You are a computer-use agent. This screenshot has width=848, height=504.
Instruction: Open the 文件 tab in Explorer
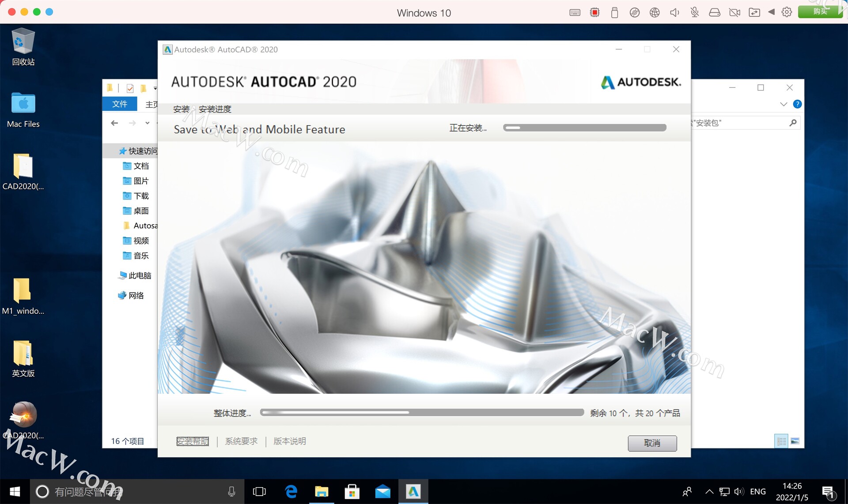coord(120,104)
